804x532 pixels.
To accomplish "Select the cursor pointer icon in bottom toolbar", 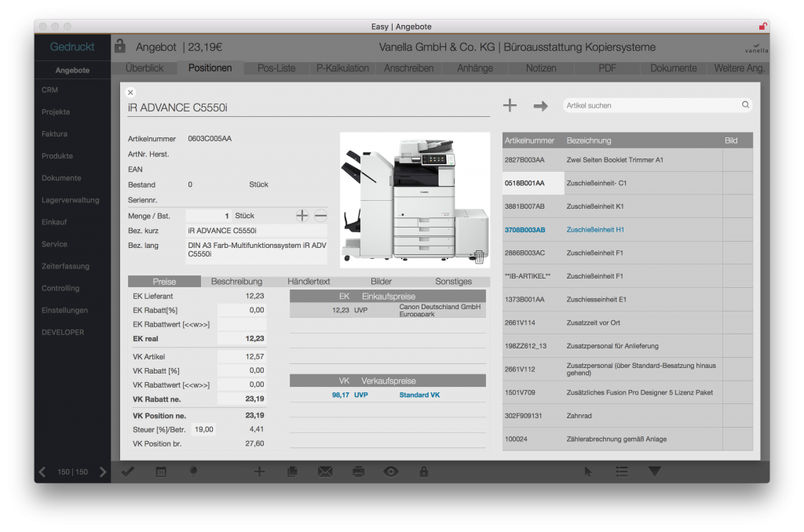I will click(588, 472).
